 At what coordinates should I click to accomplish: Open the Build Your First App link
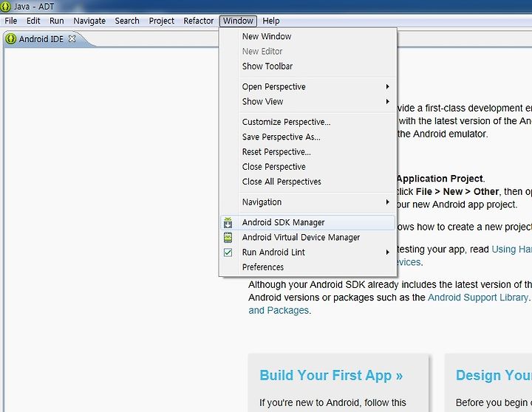click(x=331, y=375)
